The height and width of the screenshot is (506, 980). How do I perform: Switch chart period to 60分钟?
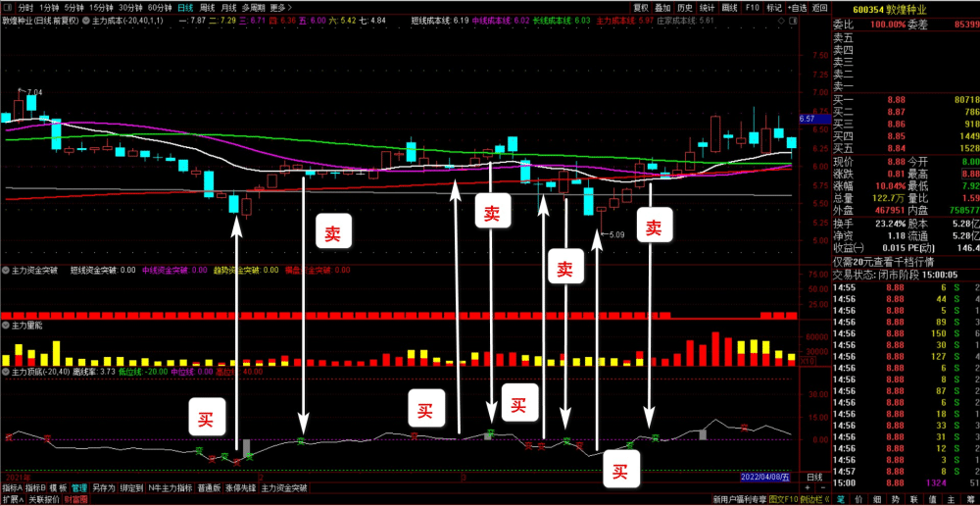point(160,8)
